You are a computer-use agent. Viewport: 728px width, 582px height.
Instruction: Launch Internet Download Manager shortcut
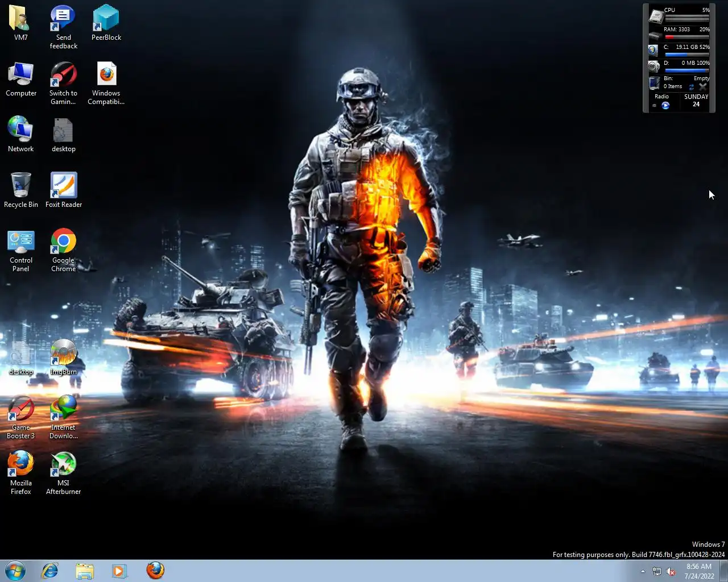[63, 418]
